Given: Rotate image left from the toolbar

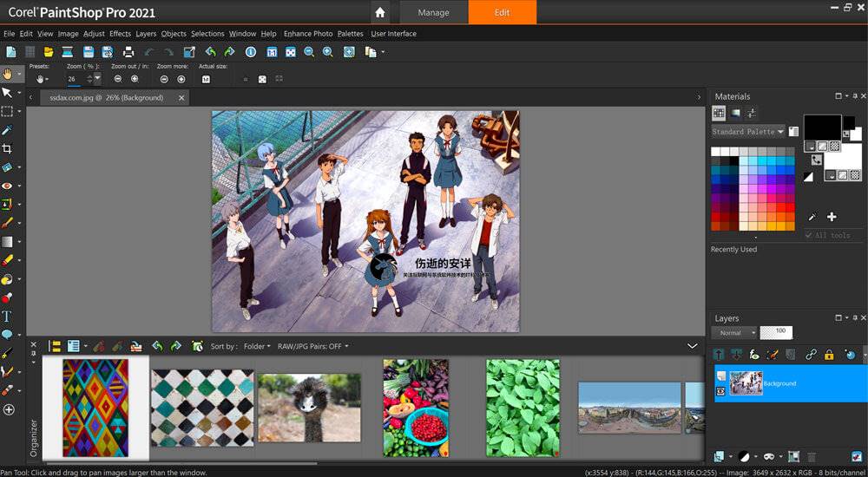Looking at the screenshot, I should click(210, 52).
